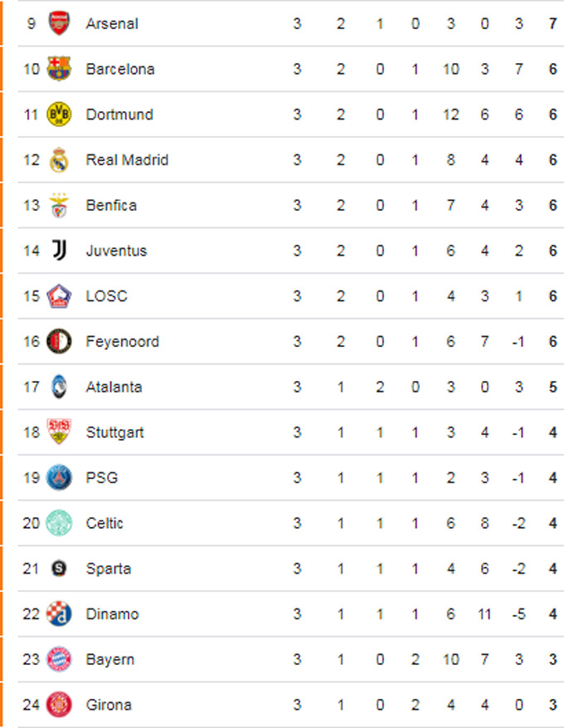Click the Benfica eagle crest
This screenshot has width=564, height=728.
[x=59, y=205]
